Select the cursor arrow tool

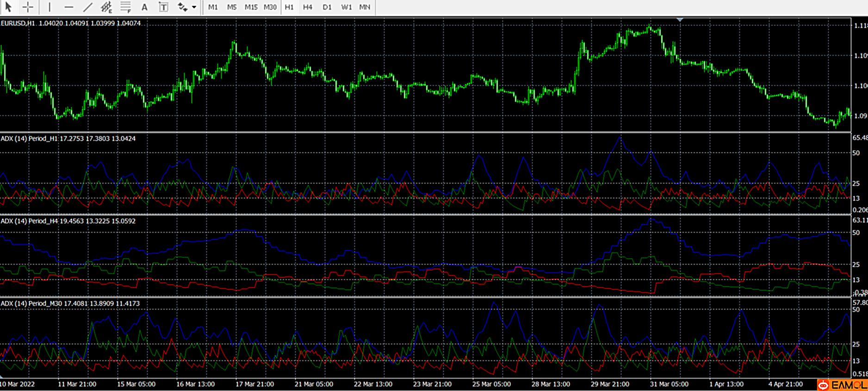pyautogui.click(x=8, y=7)
